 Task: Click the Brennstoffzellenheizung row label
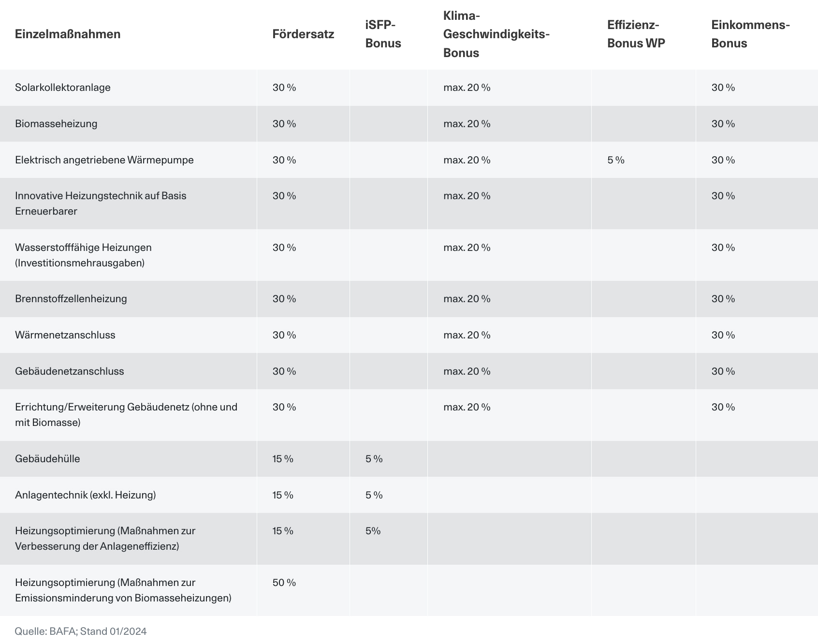click(71, 299)
